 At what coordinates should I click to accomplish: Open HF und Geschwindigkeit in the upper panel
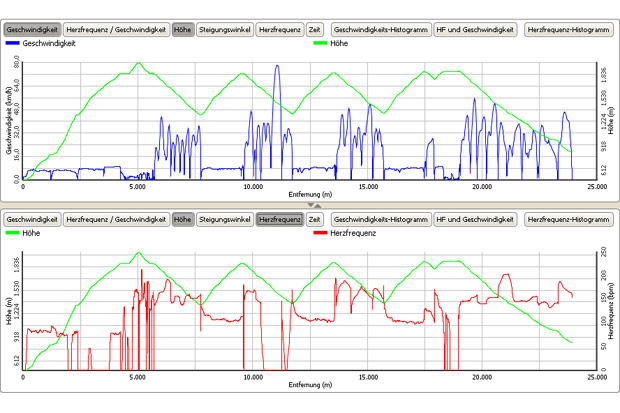(x=475, y=30)
